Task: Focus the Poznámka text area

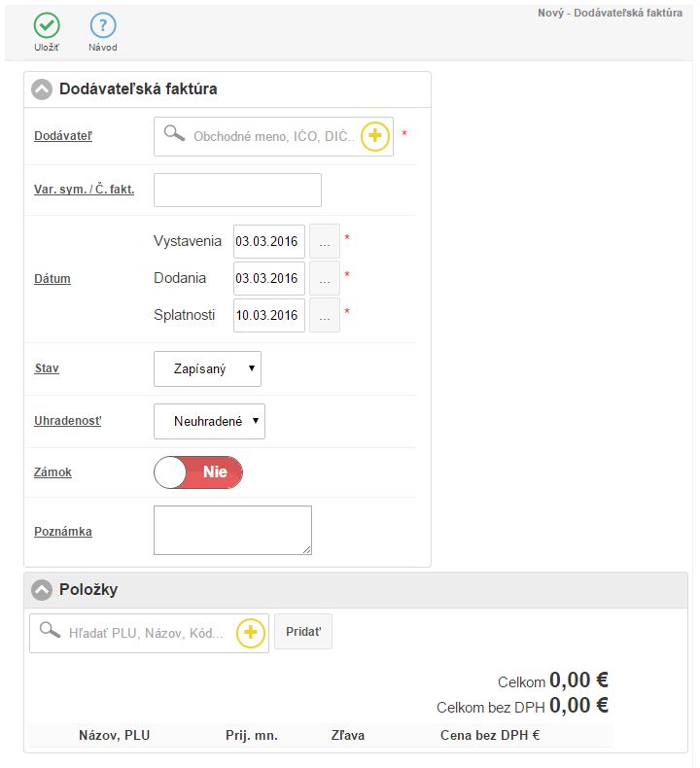Action: tap(232, 530)
